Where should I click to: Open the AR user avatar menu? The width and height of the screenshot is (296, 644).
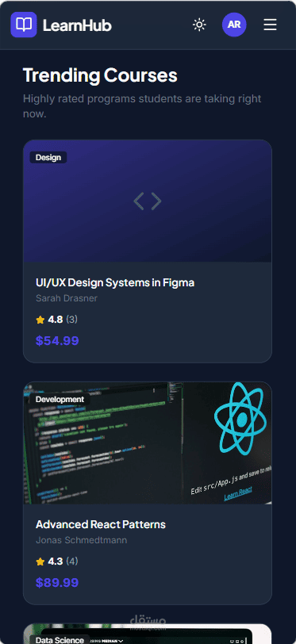pos(234,25)
